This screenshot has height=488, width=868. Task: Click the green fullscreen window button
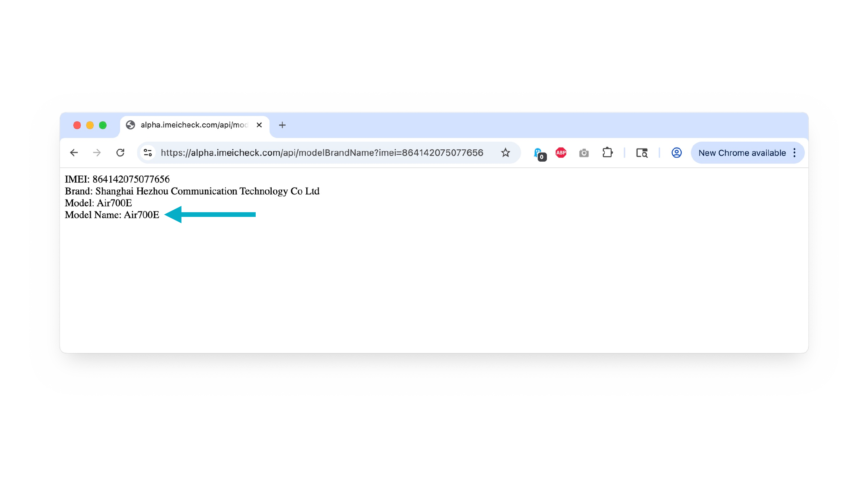click(x=103, y=125)
